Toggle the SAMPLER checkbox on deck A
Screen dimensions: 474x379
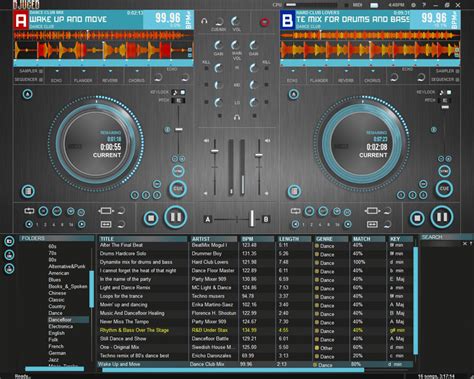[x=41, y=71]
